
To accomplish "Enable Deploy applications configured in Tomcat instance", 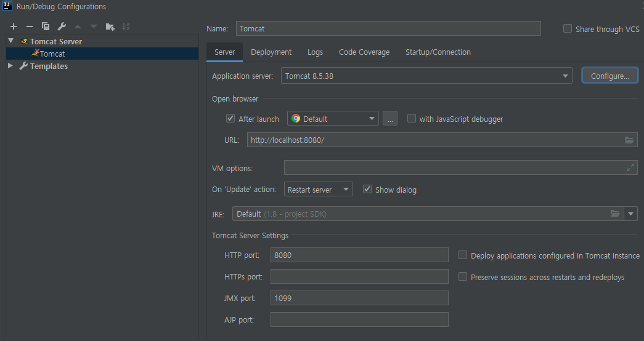I will coord(462,255).
